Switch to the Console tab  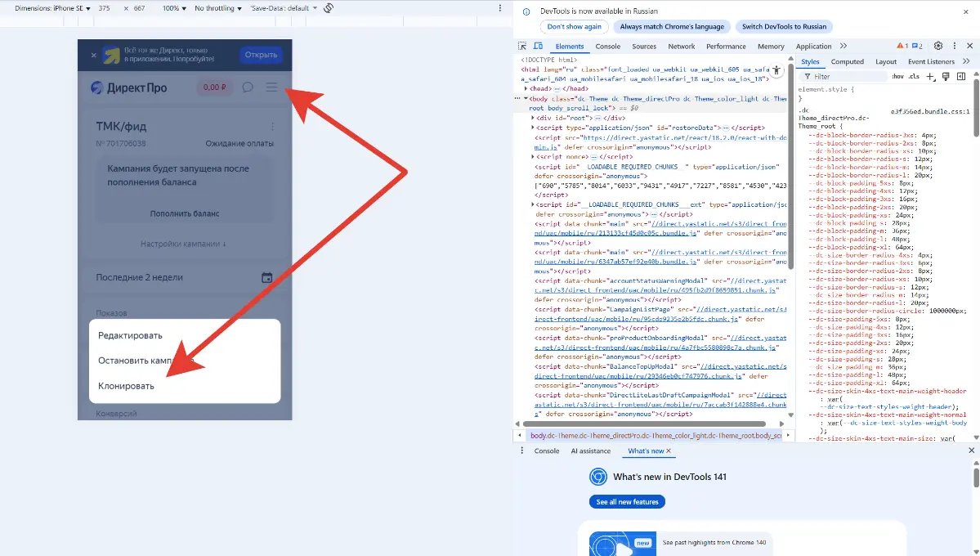tap(607, 47)
